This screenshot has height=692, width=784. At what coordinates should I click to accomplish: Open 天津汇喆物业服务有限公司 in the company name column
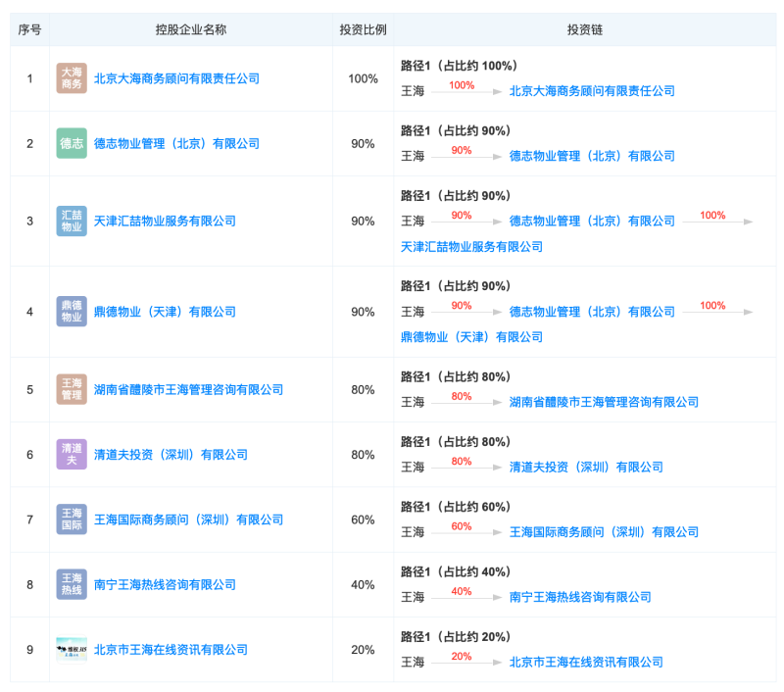(165, 221)
